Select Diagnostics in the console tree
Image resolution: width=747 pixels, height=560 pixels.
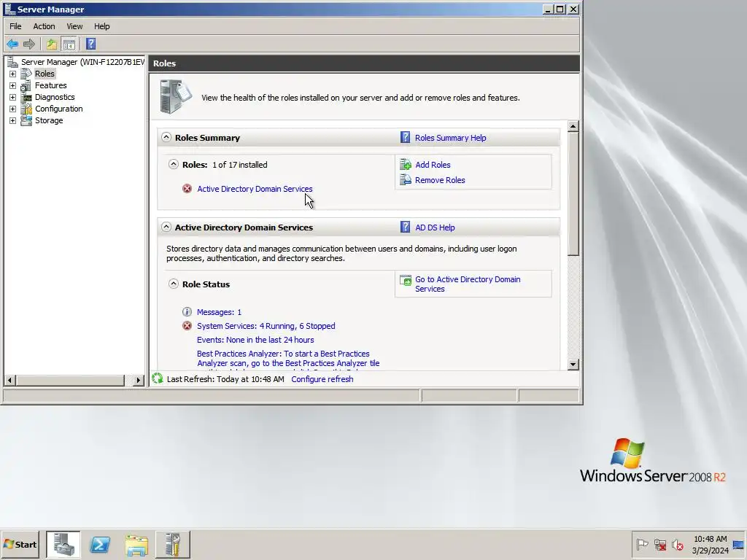(x=55, y=97)
